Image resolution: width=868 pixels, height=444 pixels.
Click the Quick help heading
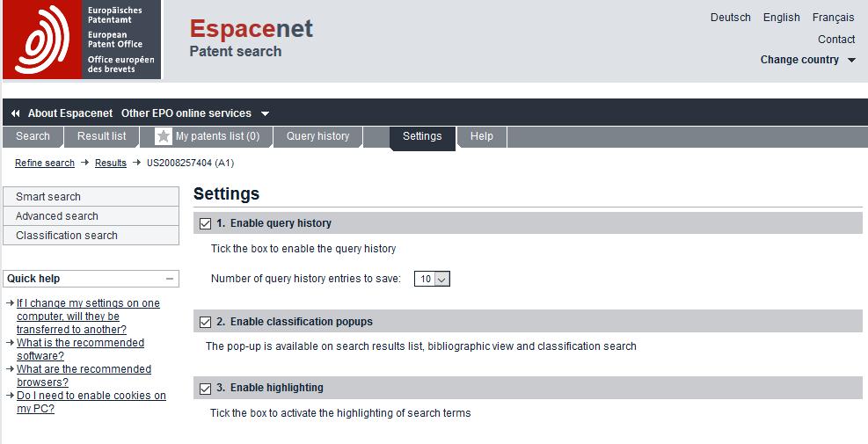[x=33, y=279]
